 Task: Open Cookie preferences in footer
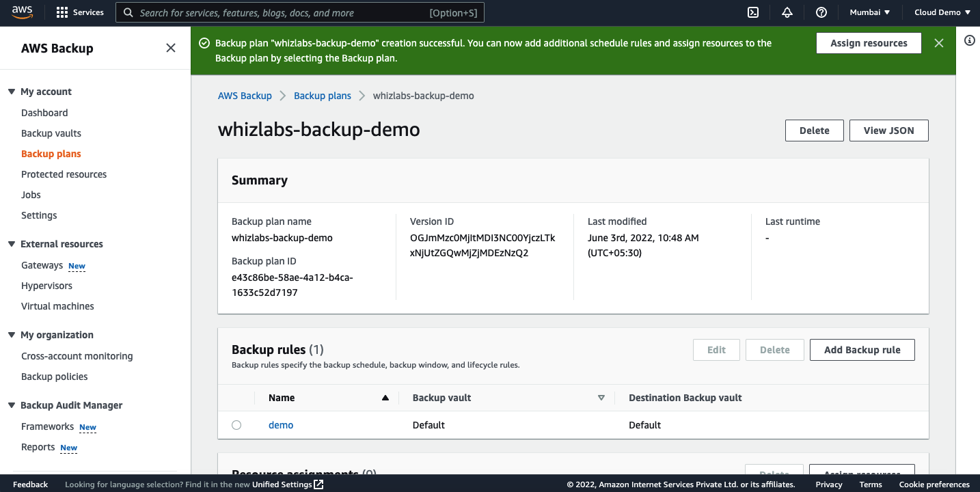934,484
